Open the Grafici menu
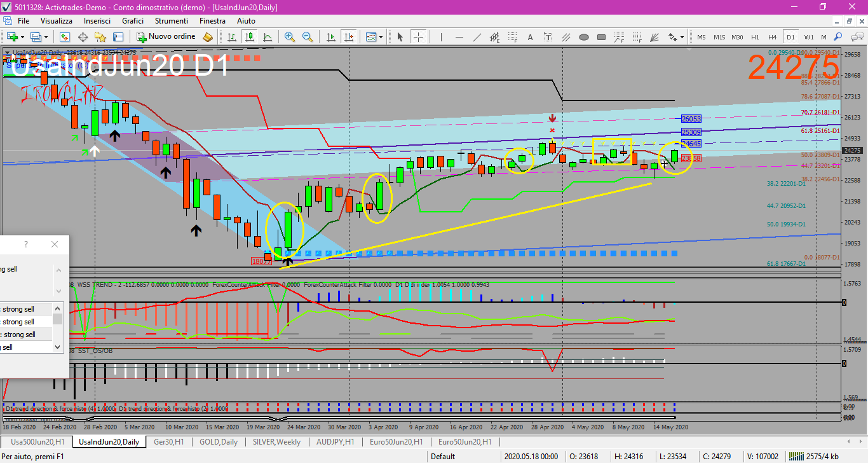This screenshot has width=868, height=463. [133, 21]
